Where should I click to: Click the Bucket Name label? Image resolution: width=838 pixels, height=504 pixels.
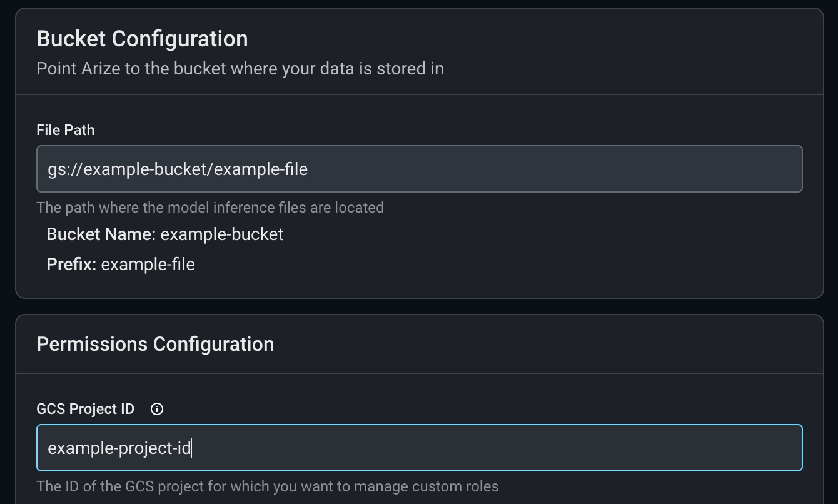[101, 234]
